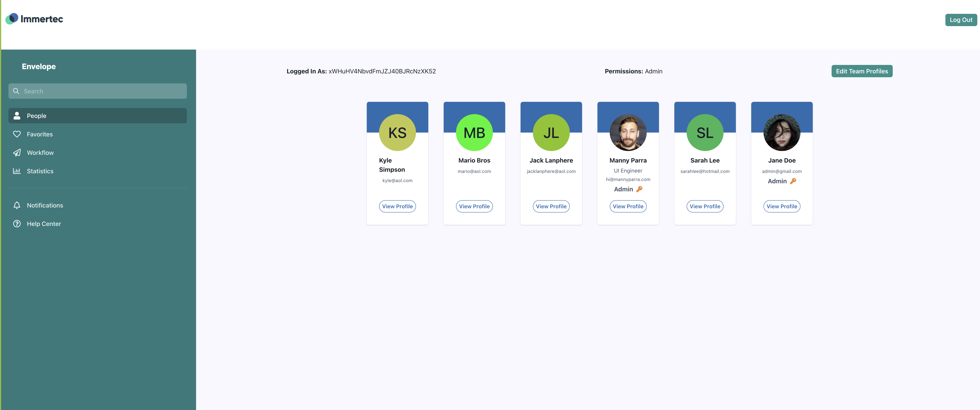Click the People person icon
The image size is (980, 410).
17,116
